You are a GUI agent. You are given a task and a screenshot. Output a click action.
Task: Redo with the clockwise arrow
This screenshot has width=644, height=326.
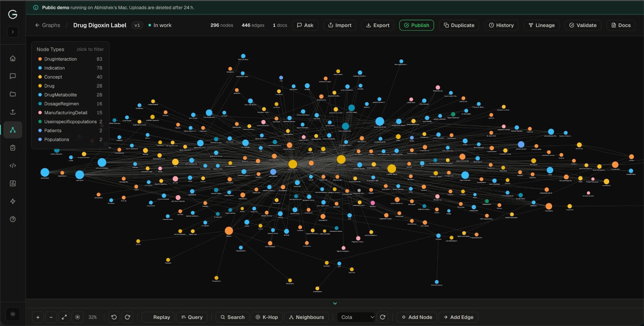[x=128, y=317]
